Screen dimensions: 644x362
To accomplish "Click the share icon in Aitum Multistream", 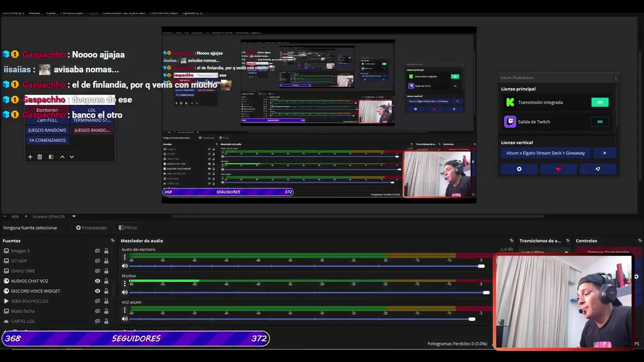I will pyautogui.click(x=598, y=169).
